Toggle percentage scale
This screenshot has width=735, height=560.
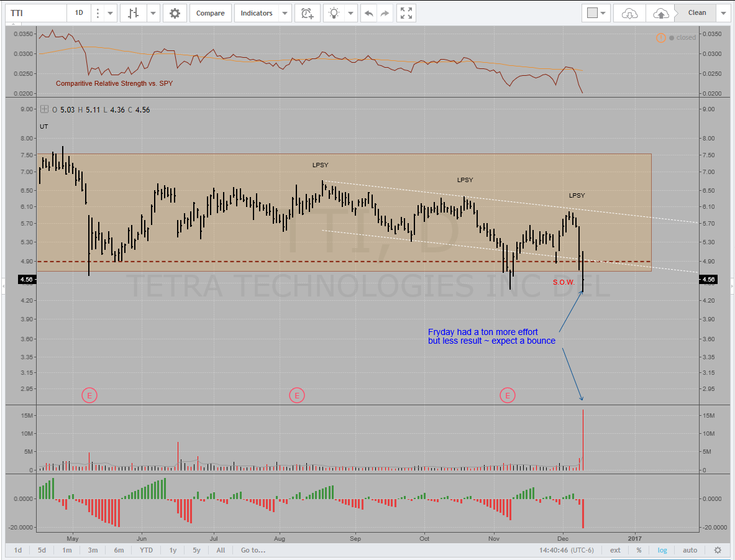coord(639,550)
